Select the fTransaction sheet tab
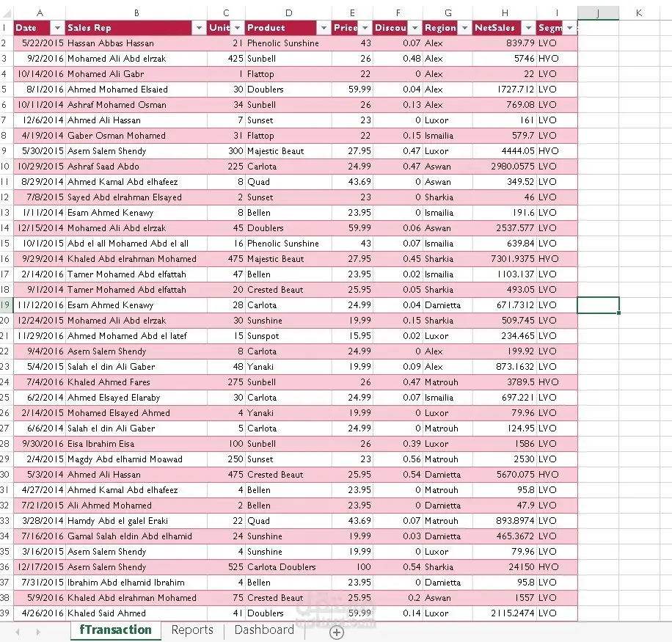Screen dimensions: 672x642 point(115,630)
